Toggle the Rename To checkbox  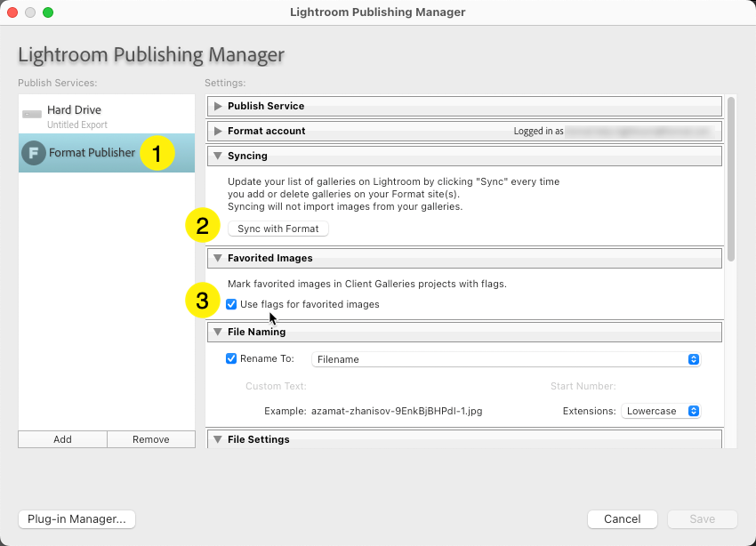pyautogui.click(x=231, y=359)
